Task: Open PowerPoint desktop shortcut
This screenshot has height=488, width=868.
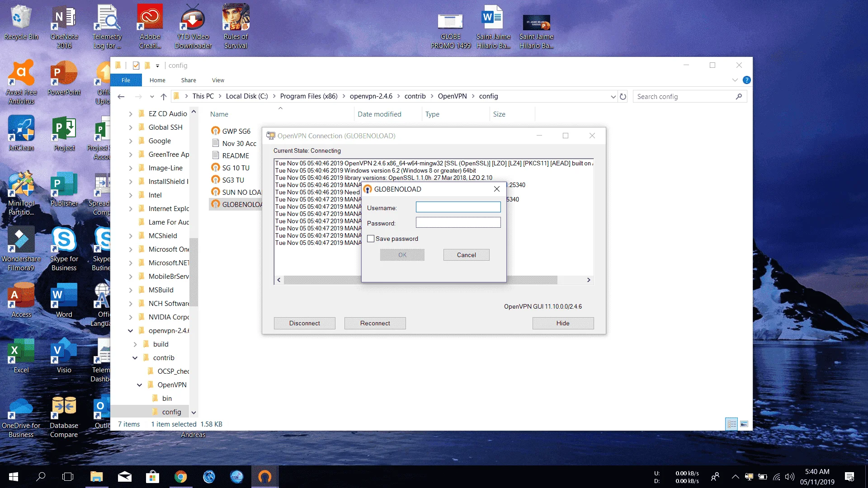Action: tap(64, 78)
